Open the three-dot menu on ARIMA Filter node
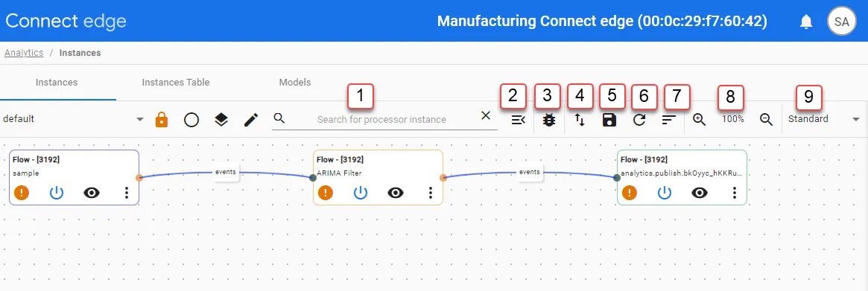Image resolution: width=868 pixels, height=291 pixels. pos(430,193)
